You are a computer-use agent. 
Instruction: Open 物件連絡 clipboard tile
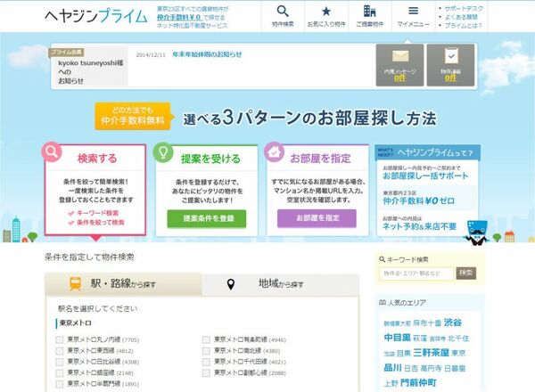(450, 65)
